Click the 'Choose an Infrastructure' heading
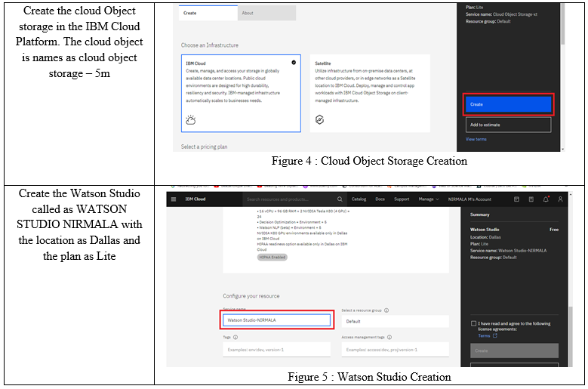The image size is (588, 389). coord(210,45)
